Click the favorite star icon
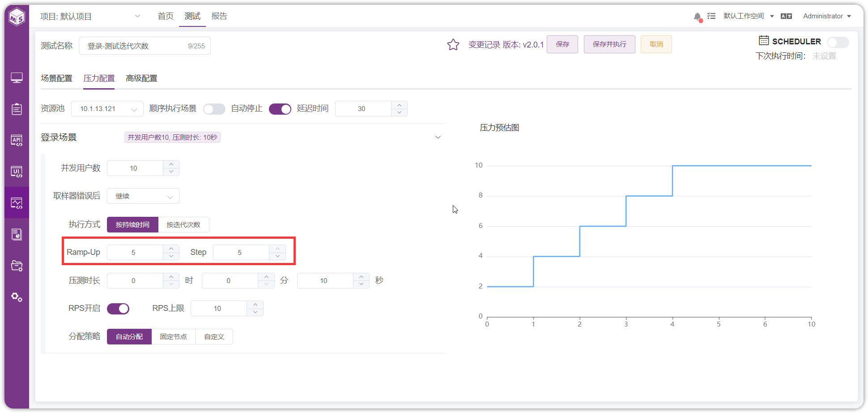Viewport: 868px width, 413px height. tap(453, 44)
